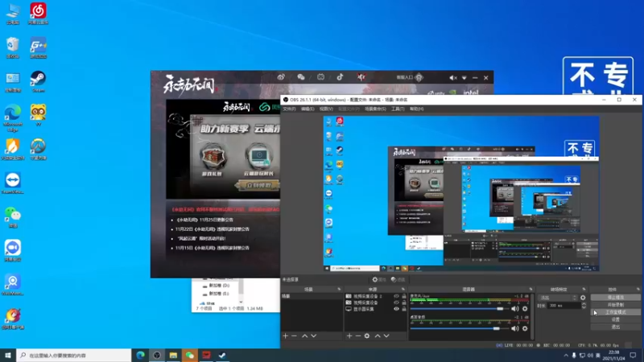Open source Properties button above docks
The image size is (644, 362).
point(379,279)
